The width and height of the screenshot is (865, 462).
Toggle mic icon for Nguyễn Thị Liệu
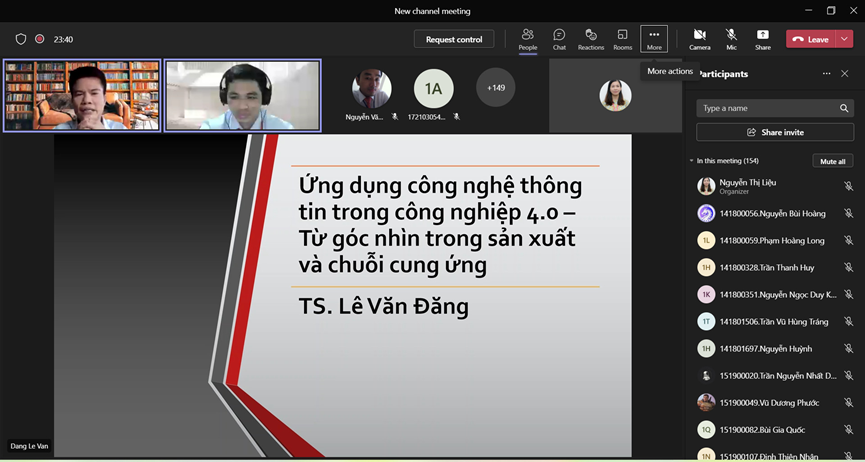coord(848,187)
